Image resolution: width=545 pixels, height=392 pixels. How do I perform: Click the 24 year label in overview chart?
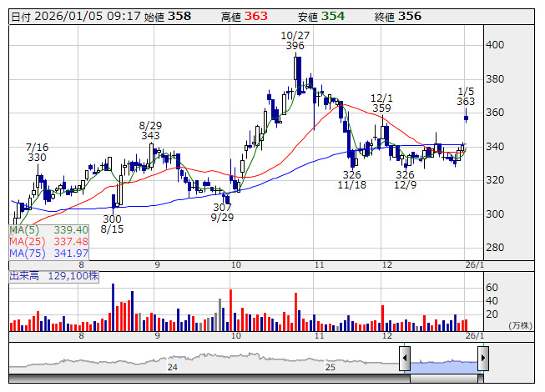(173, 366)
